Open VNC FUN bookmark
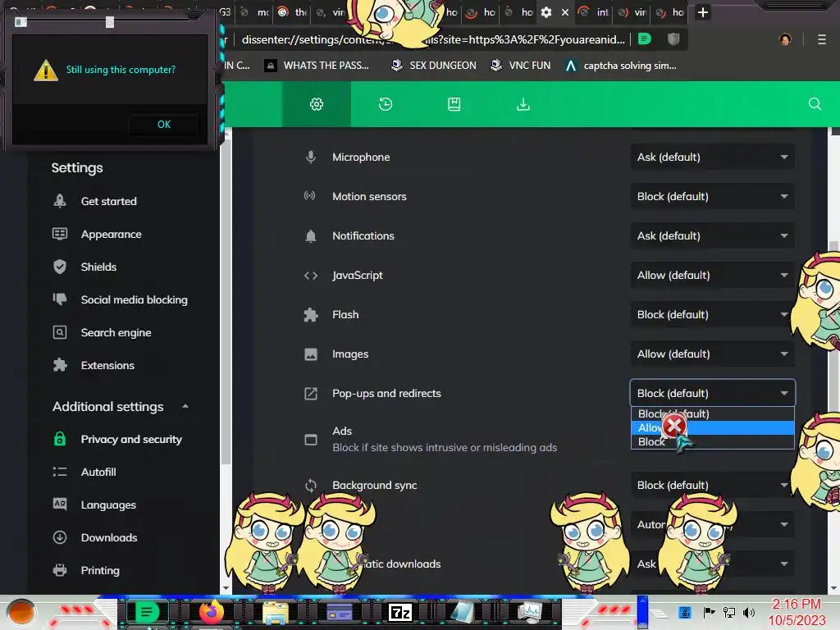This screenshot has height=630, width=840. click(x=520, y=66)
